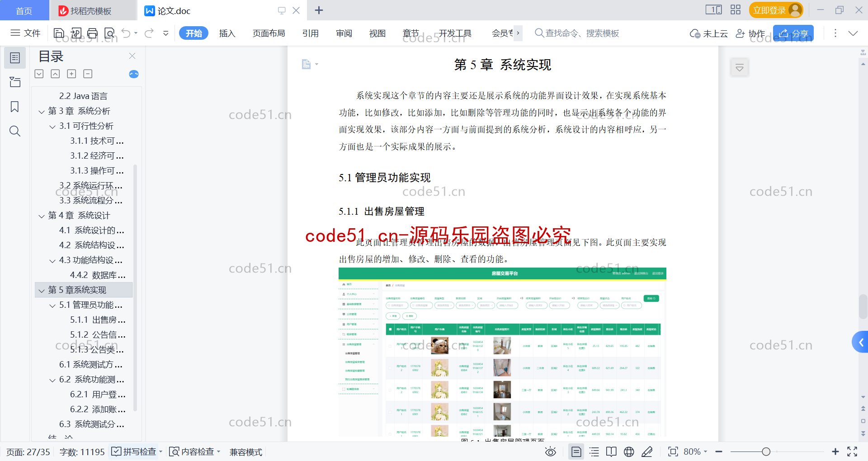Click the Undo arrow icon
This screenshot has width=868, height=461.
click(126, 33)
